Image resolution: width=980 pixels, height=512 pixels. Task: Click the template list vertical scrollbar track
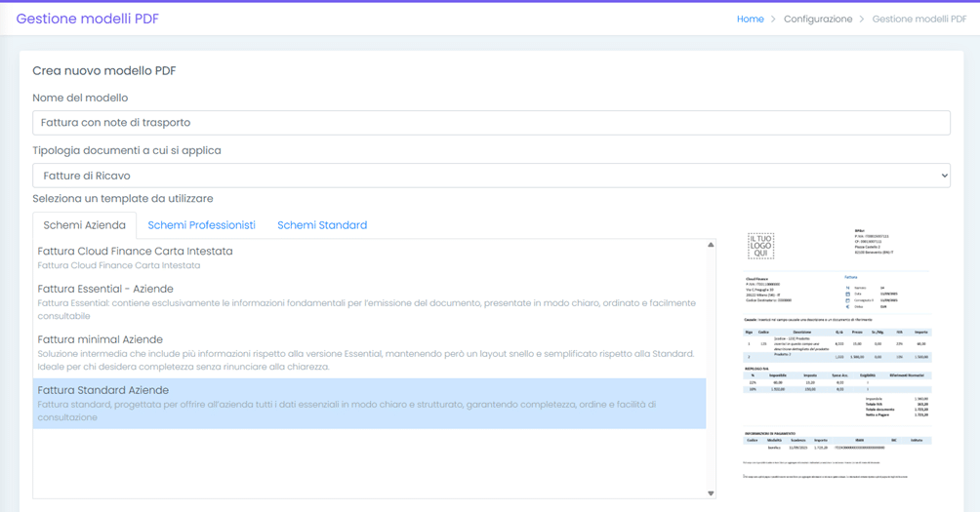coord(711,371)
